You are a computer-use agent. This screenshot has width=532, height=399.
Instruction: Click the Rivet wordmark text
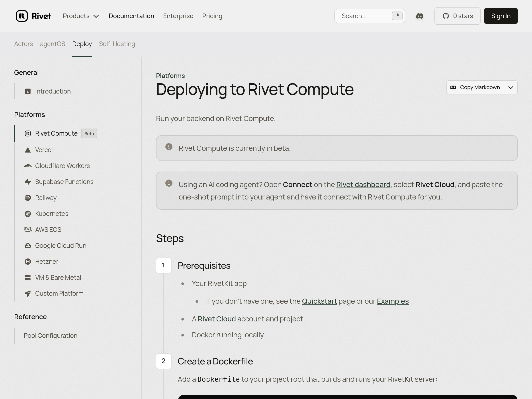point(41,16)
